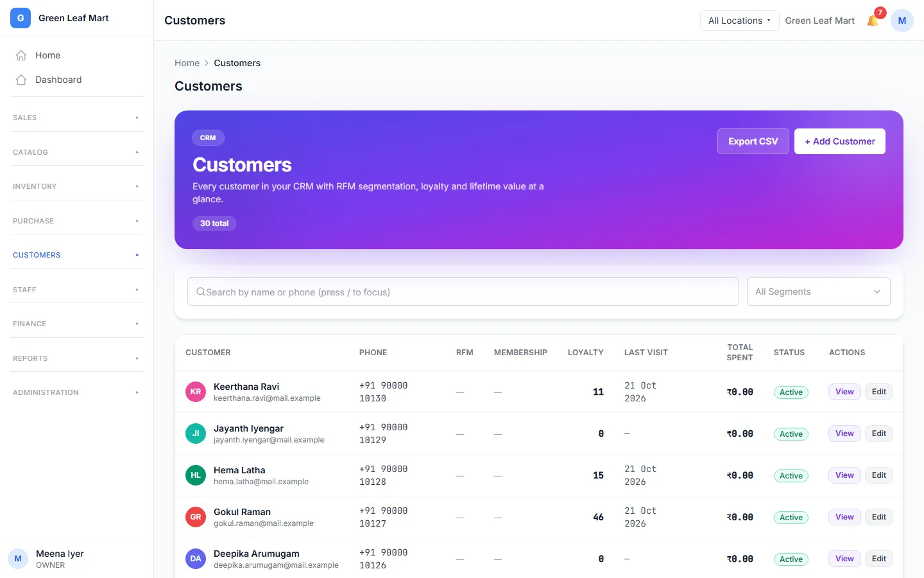This screenshot has height=578, width=924.
Task: Expand the Purchase sidebar section
Action: pyautogui.click(x=76, y=221)
